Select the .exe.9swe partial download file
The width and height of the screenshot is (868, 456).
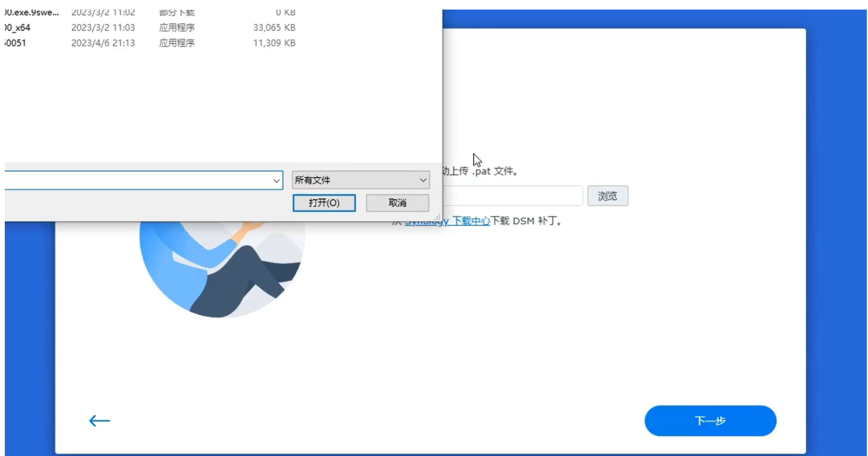coord(31,12)
